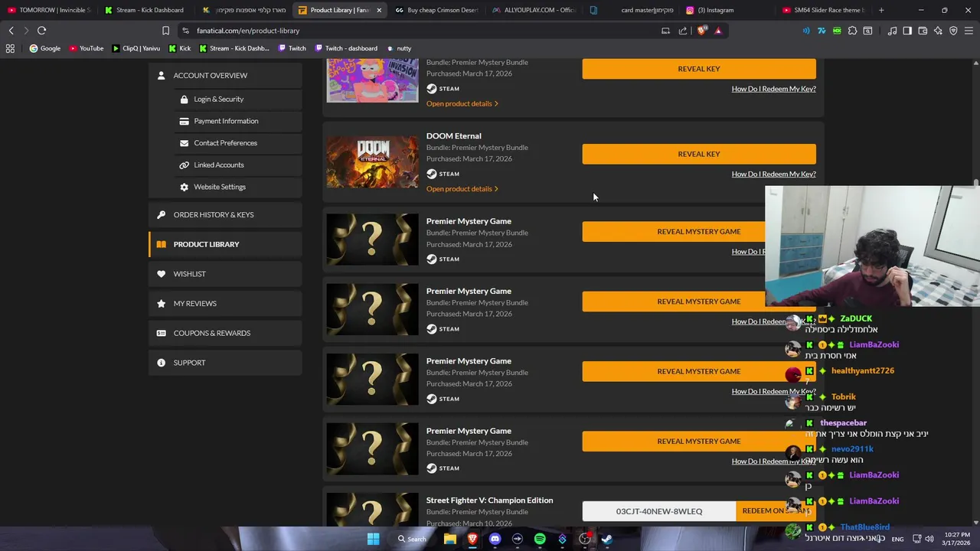Switch to ALLYOUPLAY.COM tab
This screenshot has height=551, width=980.
point(534,10)
